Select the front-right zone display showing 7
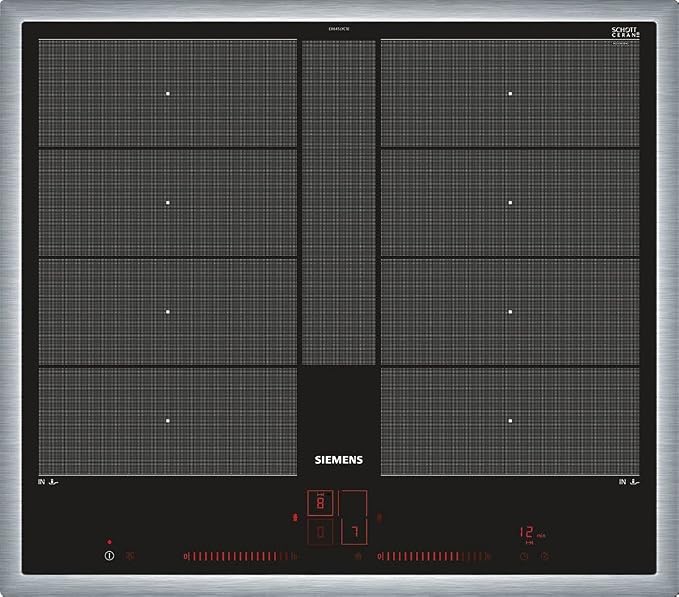 point(354,532)
